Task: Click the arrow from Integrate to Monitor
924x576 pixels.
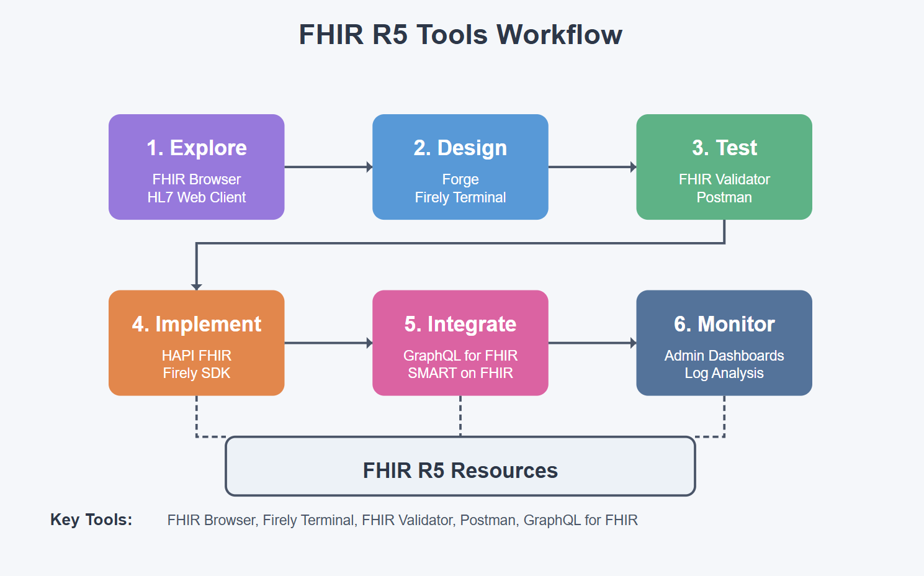Action: pos(592,343)
